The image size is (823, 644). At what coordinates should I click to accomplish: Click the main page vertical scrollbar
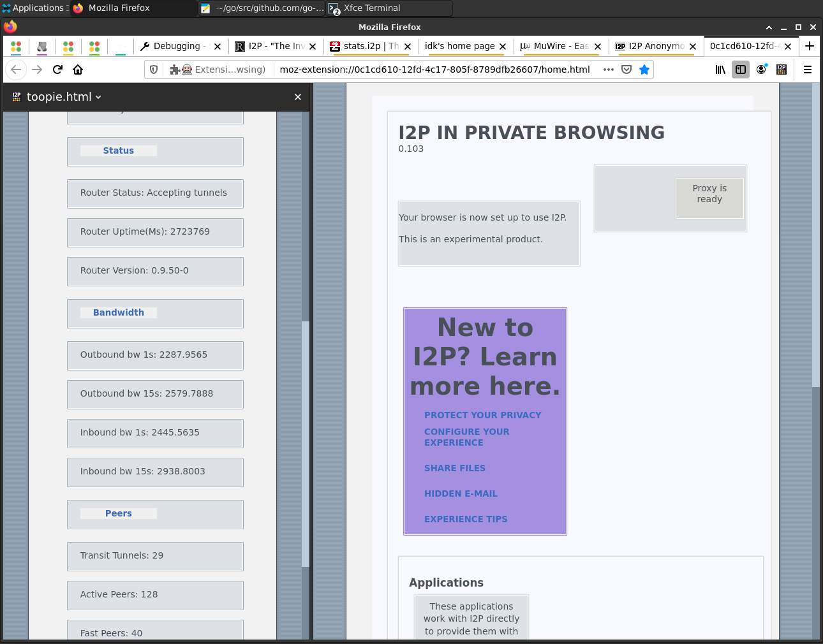(816, 234)
